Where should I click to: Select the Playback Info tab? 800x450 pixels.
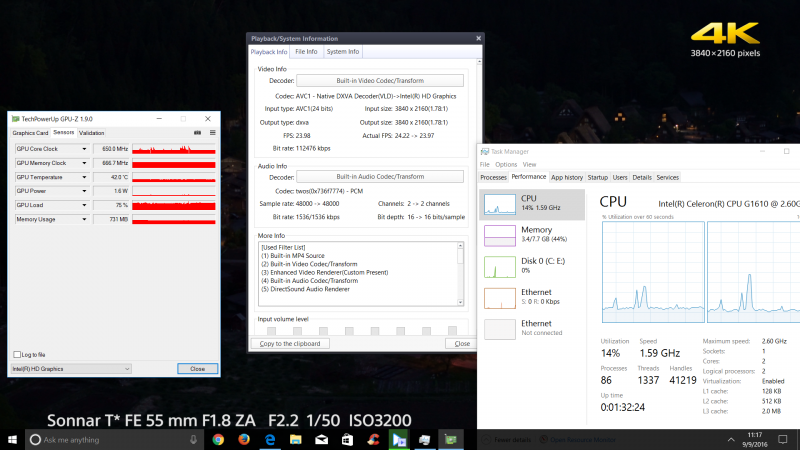point(269,52)
